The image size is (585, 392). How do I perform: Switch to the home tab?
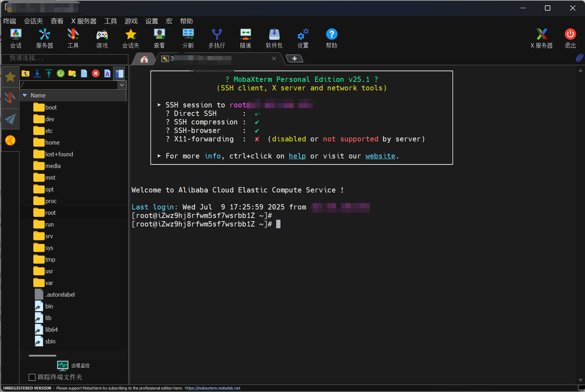click(x=143, y=59)
